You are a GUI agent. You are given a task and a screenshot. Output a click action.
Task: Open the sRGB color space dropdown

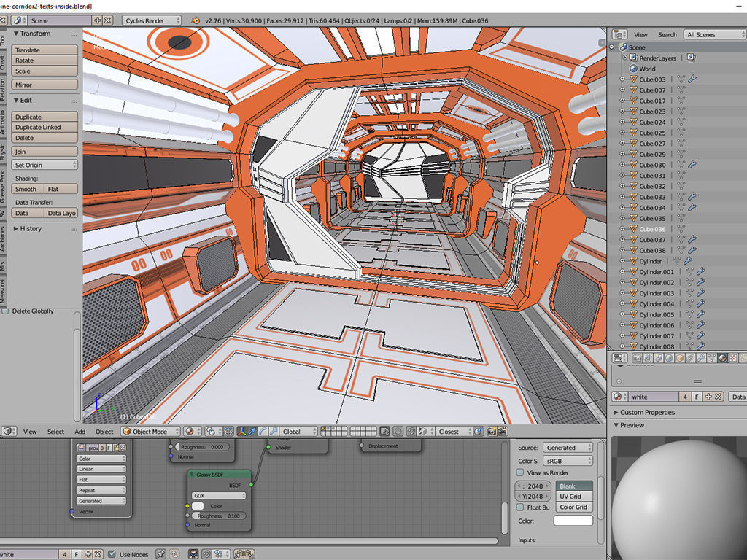click(x=568, y=461)
